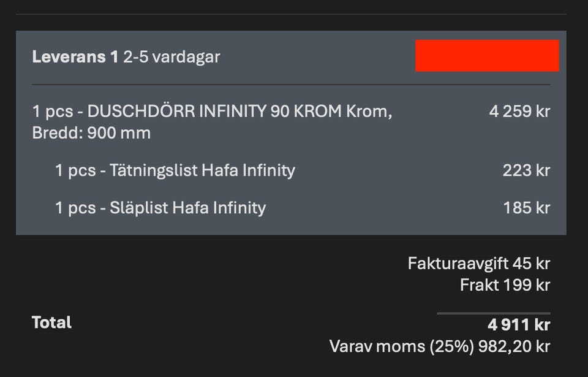Click the word Krom in the product title
This screenshot has height=377, width=588.
click(x=369, y=112)
